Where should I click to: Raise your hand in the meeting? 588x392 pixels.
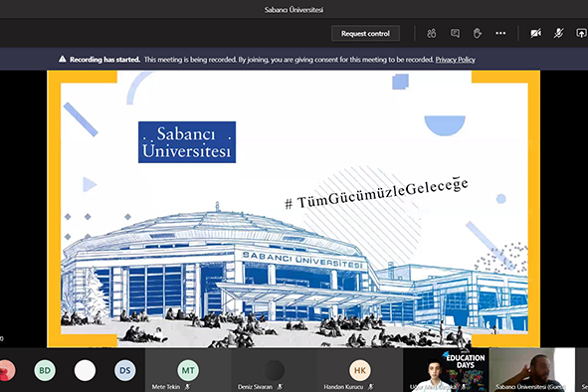(477, 34)
